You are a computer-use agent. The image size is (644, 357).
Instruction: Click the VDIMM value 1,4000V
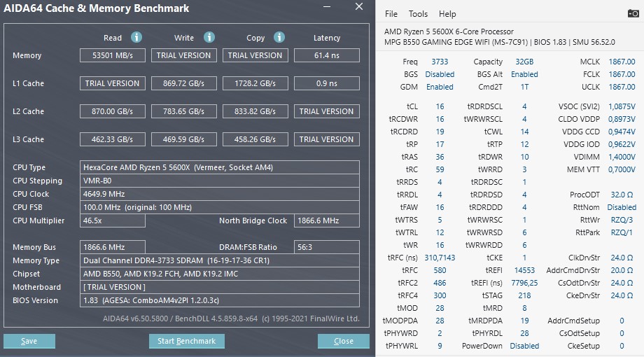622,157
